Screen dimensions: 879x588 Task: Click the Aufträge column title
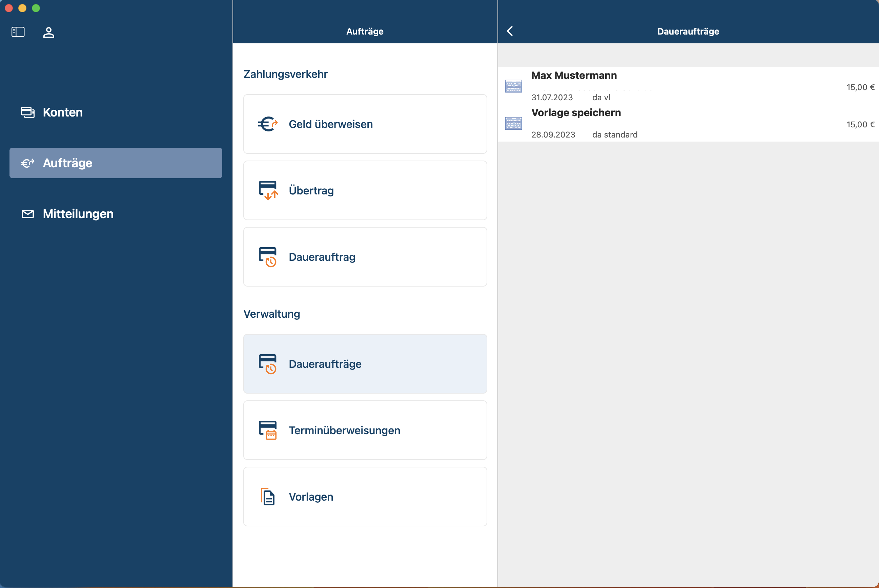click(365, 31)
